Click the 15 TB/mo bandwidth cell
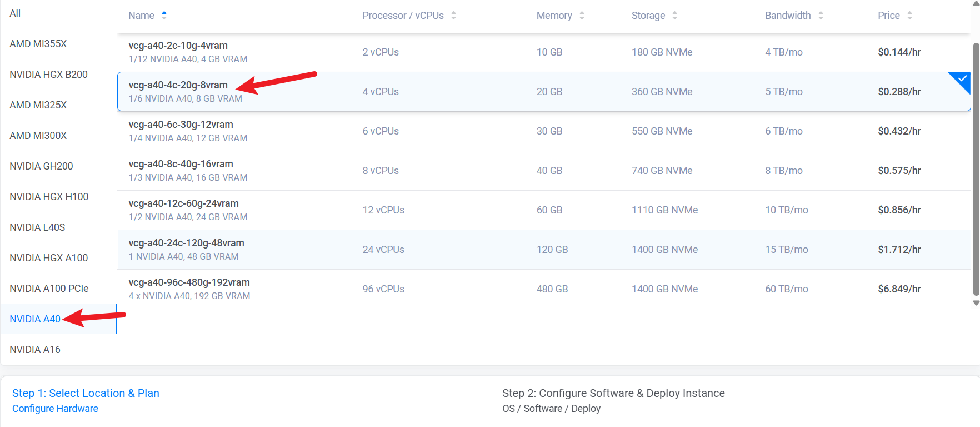The image size is (980, 427). tap(787, 250)
